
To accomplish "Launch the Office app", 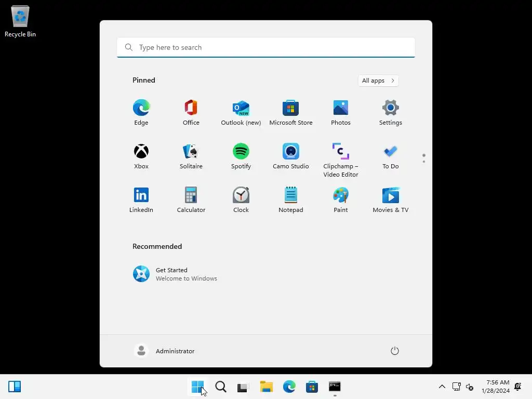I will tap(191, 112).
